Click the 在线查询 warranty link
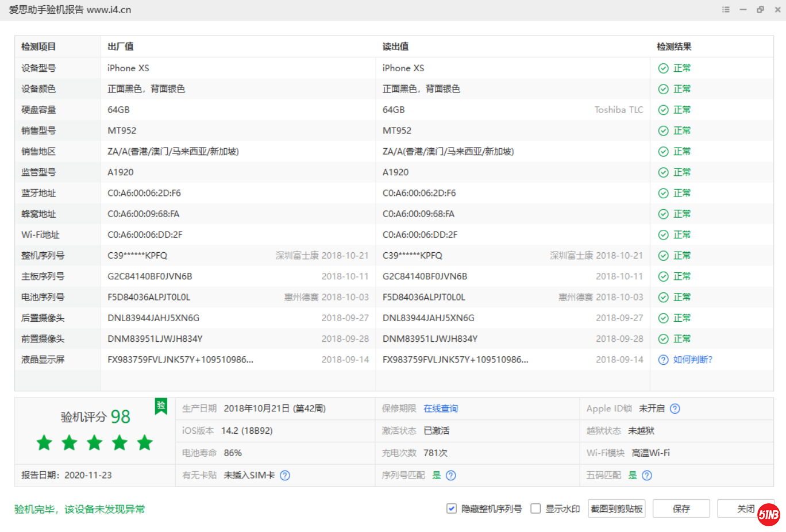The image size is (786, 532). 441,408
